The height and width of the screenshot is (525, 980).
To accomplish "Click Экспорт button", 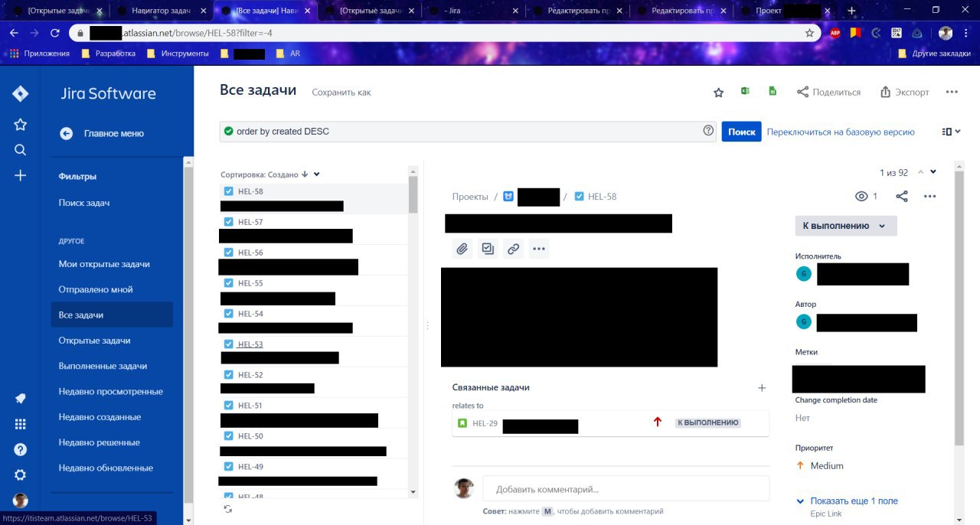I will 904,92.
